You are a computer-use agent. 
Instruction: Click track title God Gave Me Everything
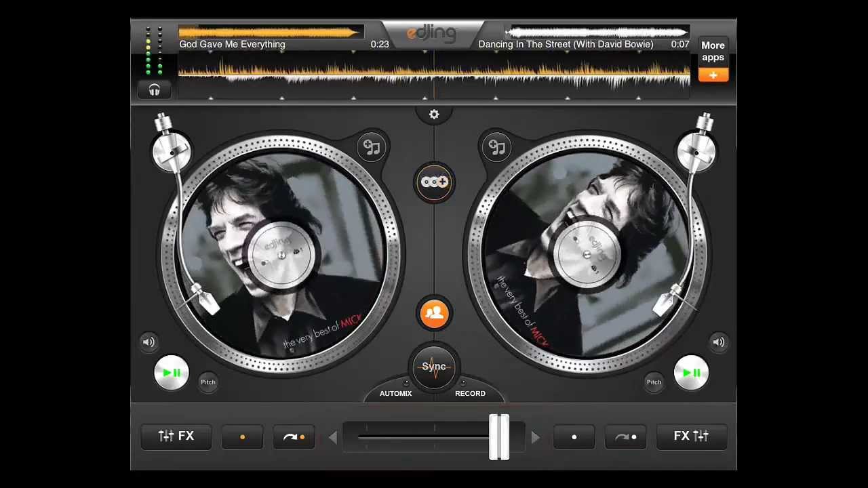[232, 45]
